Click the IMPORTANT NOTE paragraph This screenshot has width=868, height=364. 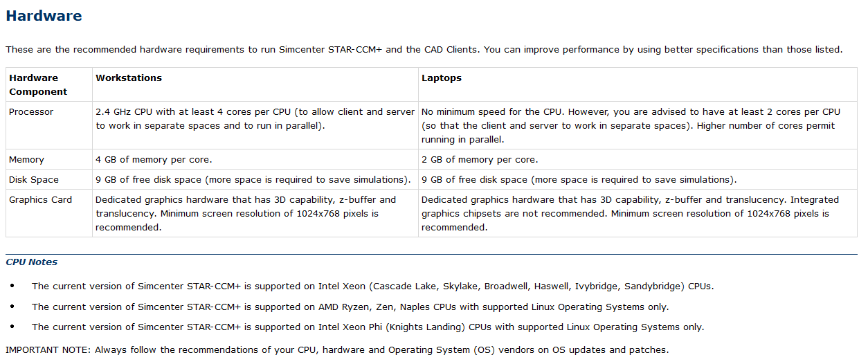pos(337,350)
